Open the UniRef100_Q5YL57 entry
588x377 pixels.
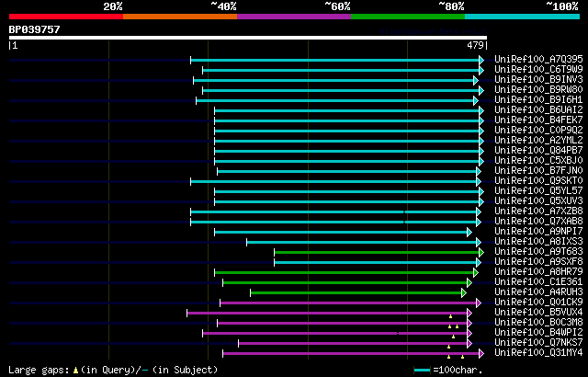click(538, 191)
